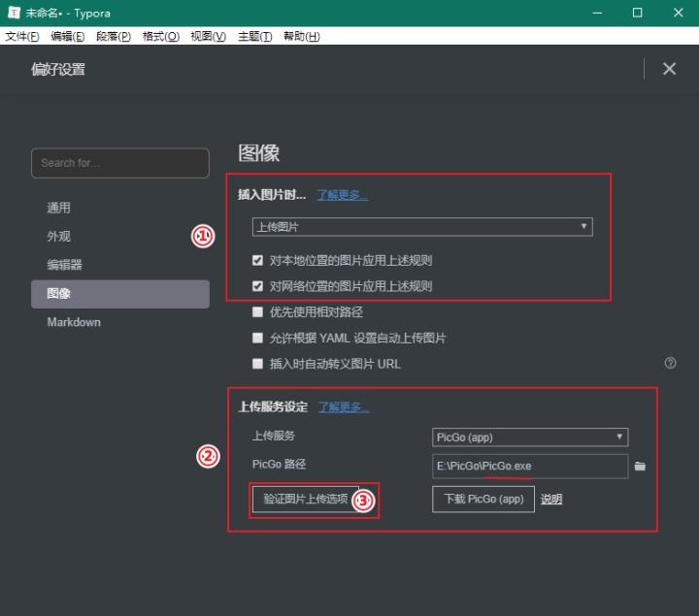
Task: Enable 允许根据 YAML 设置自动上传图片 checkbox
Action: (x=257, y=339)
